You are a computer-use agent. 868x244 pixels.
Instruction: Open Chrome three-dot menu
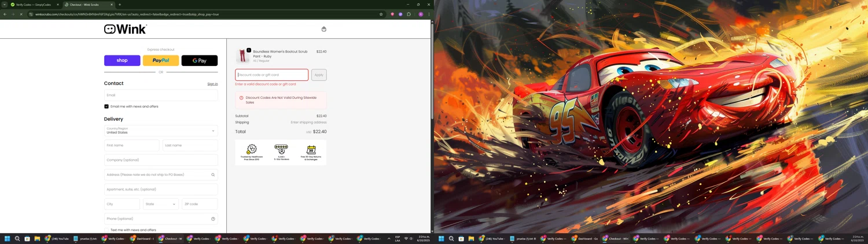click(x=429, y=14)
